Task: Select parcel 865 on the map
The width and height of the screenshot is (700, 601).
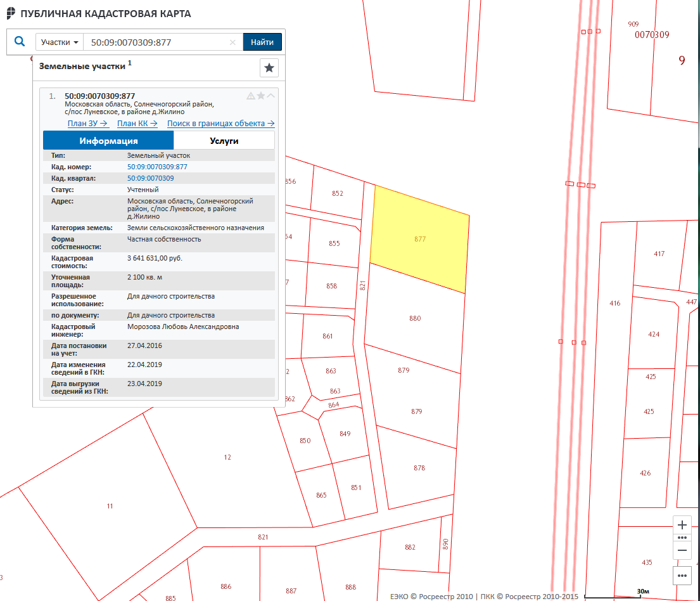Action: [x=321, y=495]
